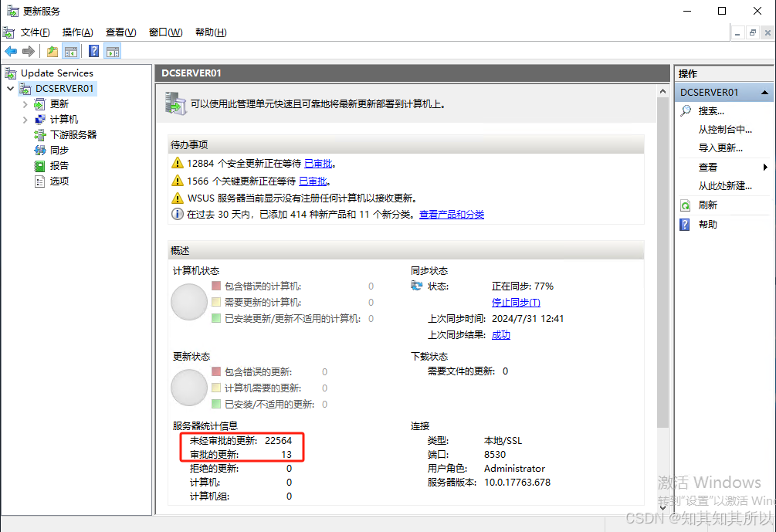The width and height of the screenshot is (776, 532).
Task: Click the inner MMC window minimize button
Action: pos(738,32)
